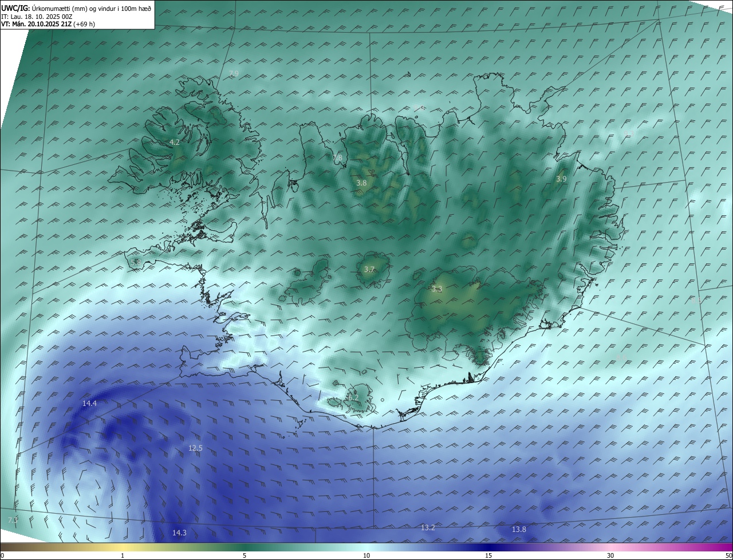The height and width of the screenshot is (560, 733).
Task: Click the 10 tick on the color scale
Action: [x=366, y=555]
